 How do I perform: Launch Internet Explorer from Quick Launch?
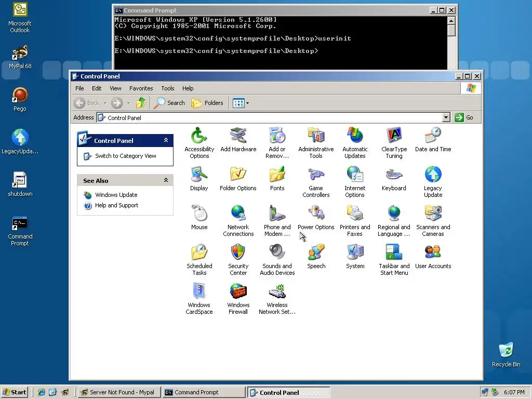click(41, 392)
